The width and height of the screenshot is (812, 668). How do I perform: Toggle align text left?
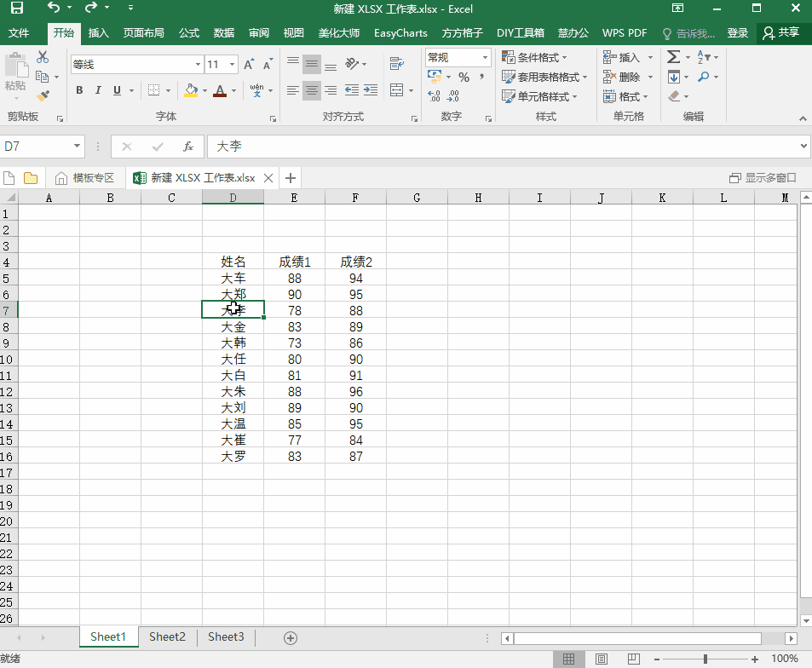(292, 90)
